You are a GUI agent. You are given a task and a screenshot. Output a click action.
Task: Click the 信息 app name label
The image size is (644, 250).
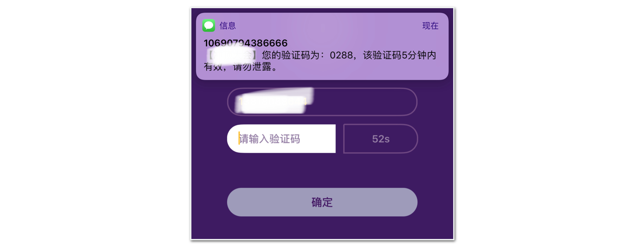[x=228, y=26]
